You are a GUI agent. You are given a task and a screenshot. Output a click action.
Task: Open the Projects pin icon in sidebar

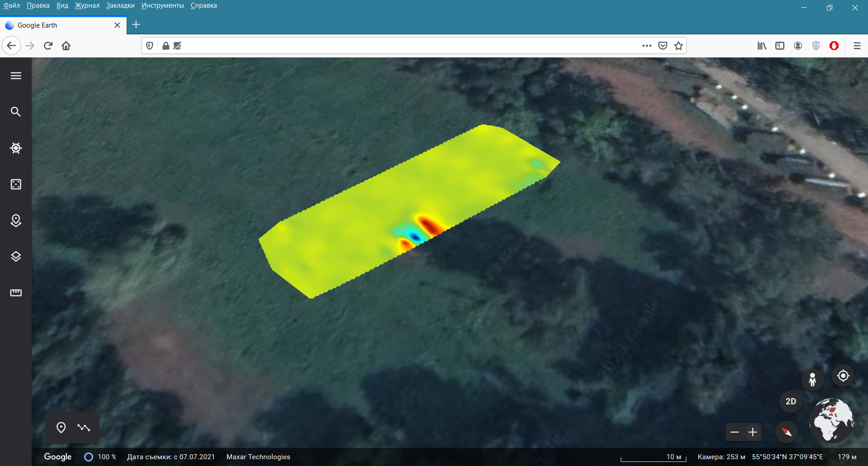coord(16,220)
